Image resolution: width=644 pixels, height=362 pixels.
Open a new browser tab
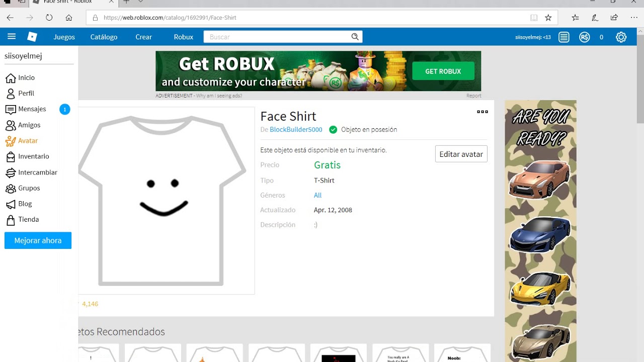pos(126,2)
